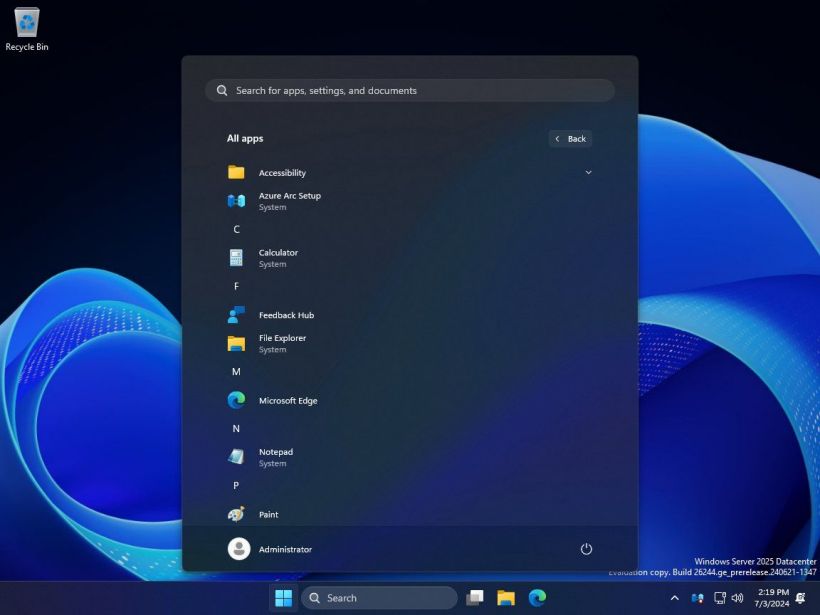820x615 pixels.
Task: Expand the Accessibility folder chevron
Action: [x=588, y=172]
